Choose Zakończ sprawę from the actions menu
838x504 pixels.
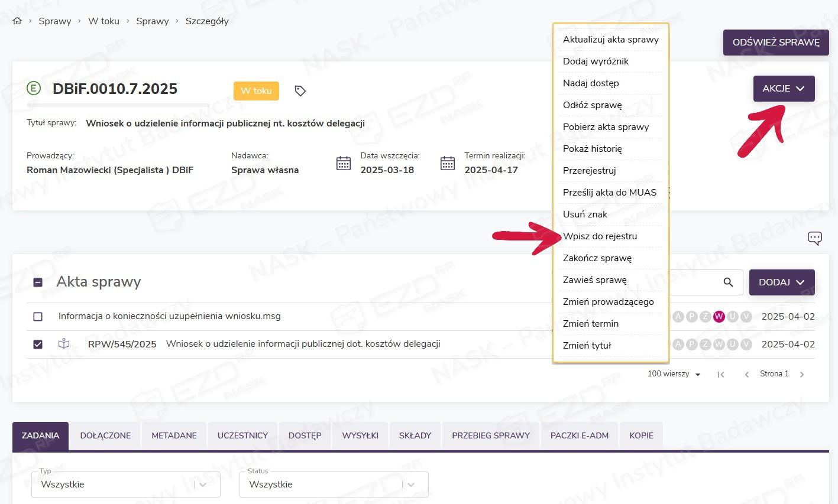coord(597,258)
